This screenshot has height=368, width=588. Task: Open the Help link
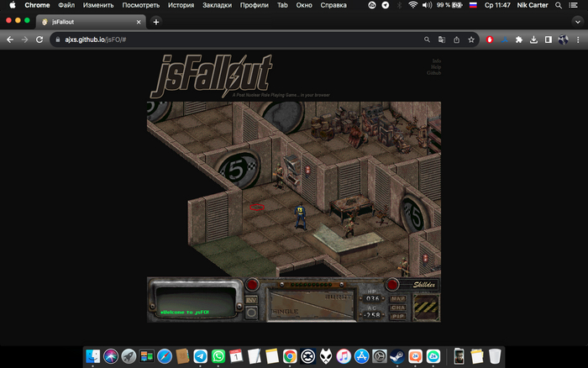click(436, 67)
